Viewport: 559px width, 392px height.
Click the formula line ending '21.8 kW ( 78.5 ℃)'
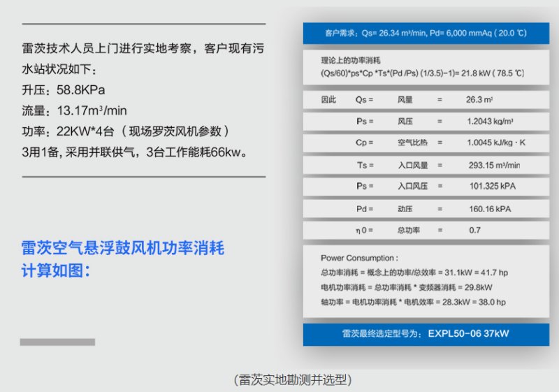(422, 73)
